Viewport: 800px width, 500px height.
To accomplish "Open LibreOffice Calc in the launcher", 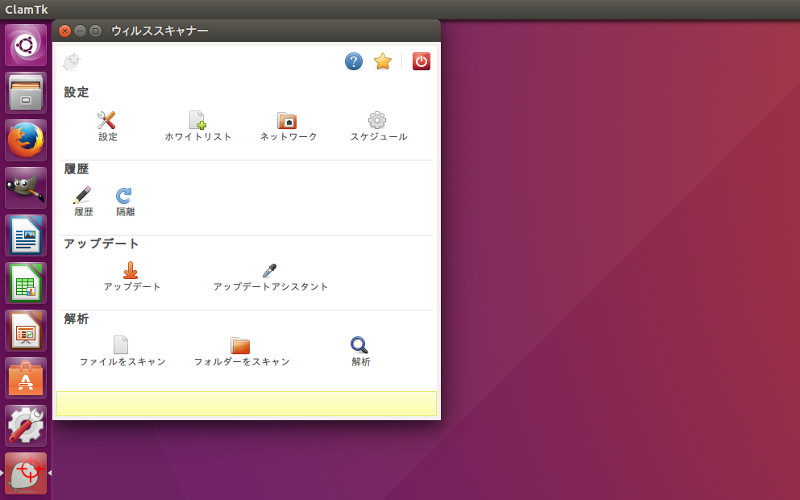I will 26,283.
